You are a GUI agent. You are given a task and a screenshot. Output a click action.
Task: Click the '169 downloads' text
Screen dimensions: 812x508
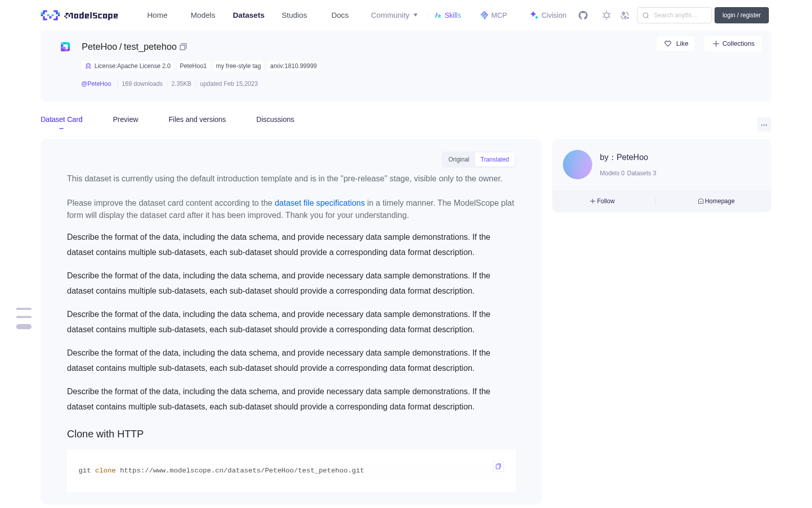142,84
